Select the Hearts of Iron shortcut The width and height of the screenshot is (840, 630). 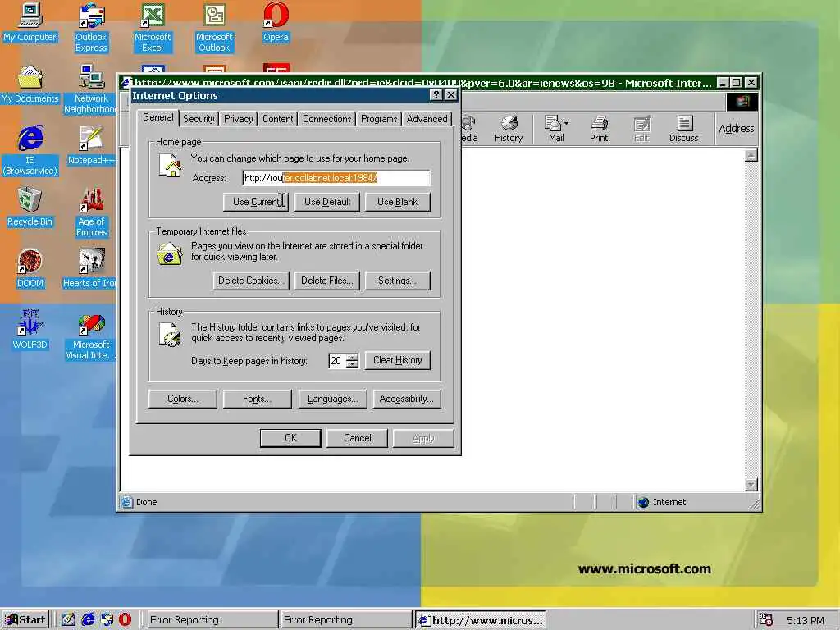pos(90,269)
